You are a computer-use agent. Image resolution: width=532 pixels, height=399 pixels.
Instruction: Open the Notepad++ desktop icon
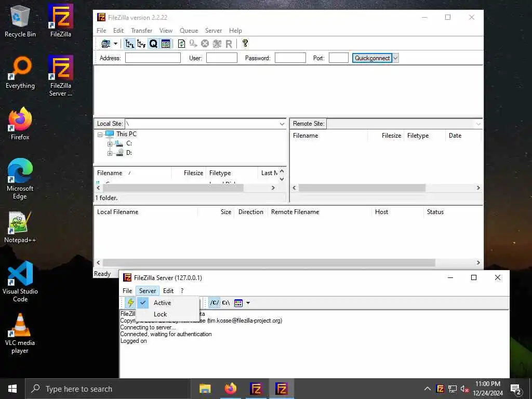coord(20,228)
